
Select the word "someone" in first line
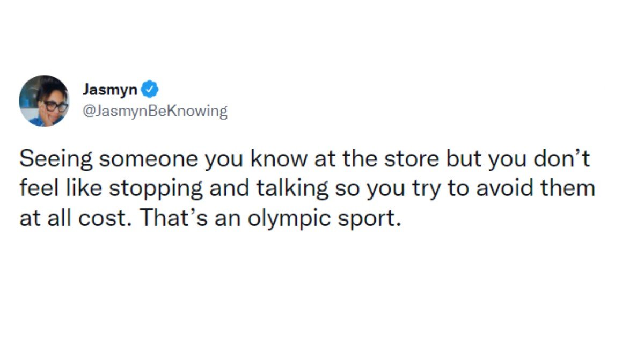126,160
